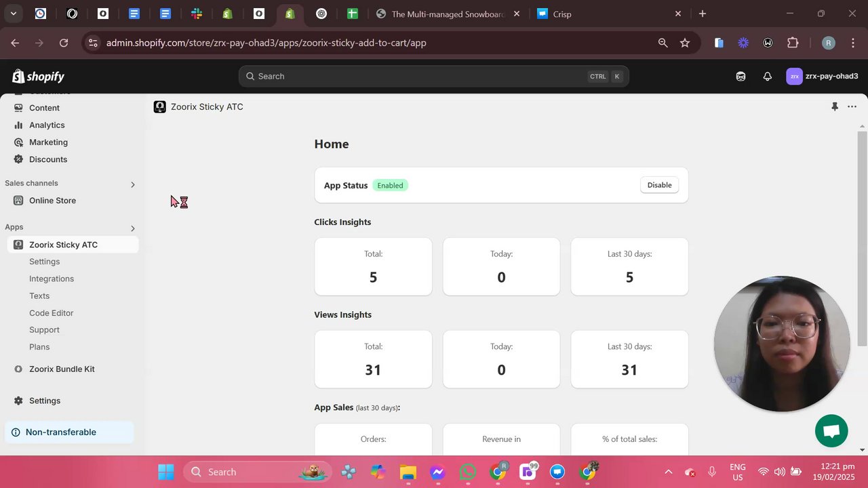
Task: Focus the Shopify admin search field
Action: pyautogui.click(x=433, y=77)
